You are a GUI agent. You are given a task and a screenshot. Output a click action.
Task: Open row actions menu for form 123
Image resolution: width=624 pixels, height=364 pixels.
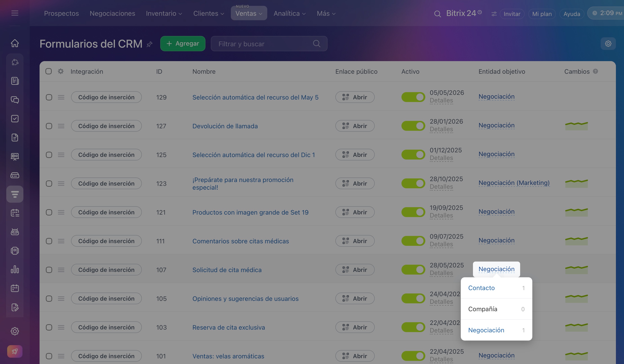(61, 183)
